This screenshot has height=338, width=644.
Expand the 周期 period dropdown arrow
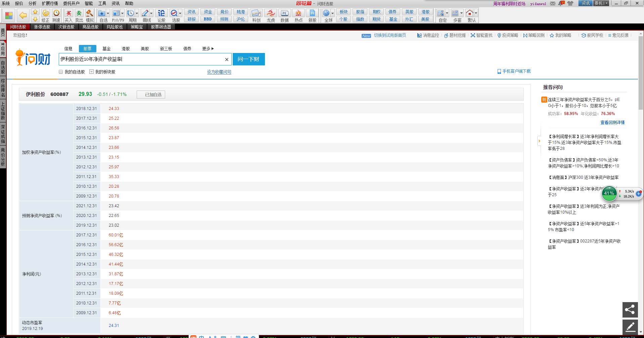pos(137,13)
